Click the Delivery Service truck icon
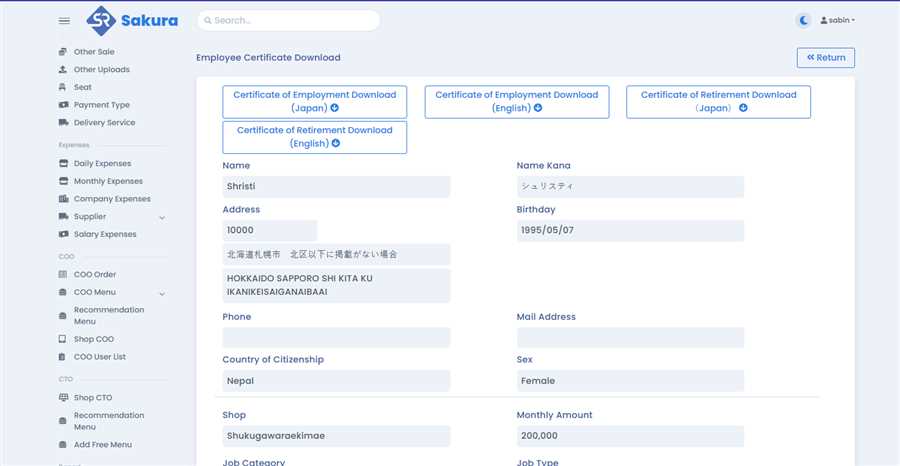The image size is (900, 466). click(63, 123)
